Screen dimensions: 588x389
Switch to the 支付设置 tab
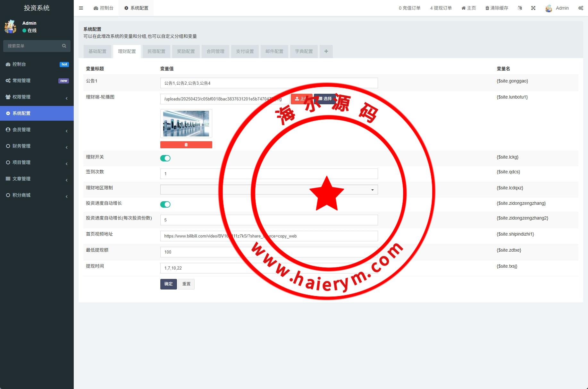245,51
